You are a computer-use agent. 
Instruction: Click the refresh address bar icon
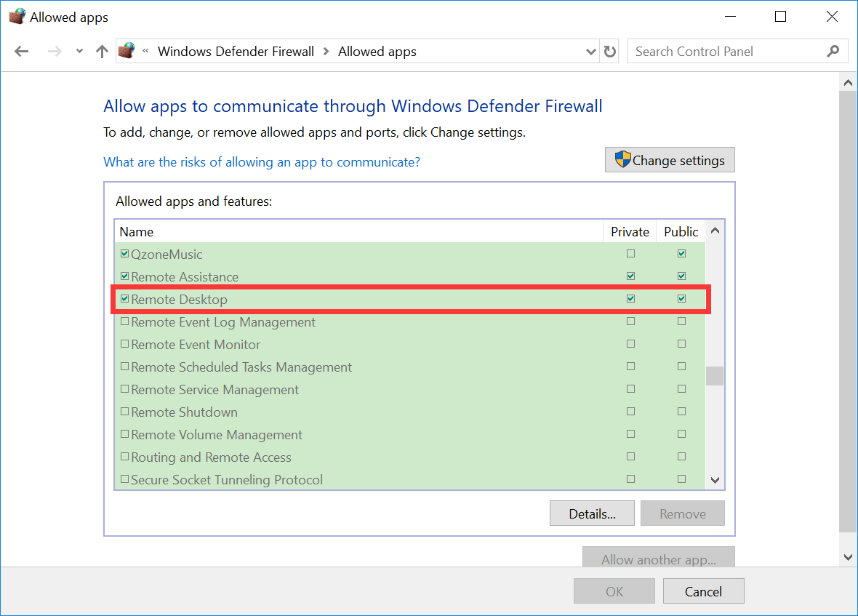pyautogui.click(x=609, y=51)
